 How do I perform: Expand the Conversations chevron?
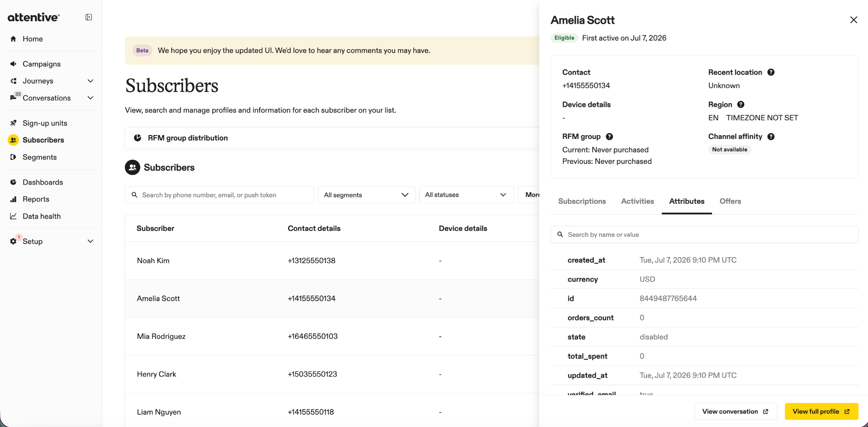click(90, 98)
